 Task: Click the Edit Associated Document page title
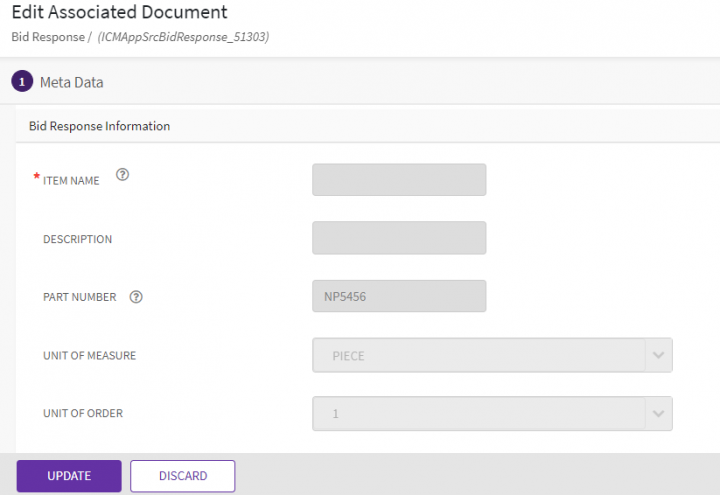point(119,13)
